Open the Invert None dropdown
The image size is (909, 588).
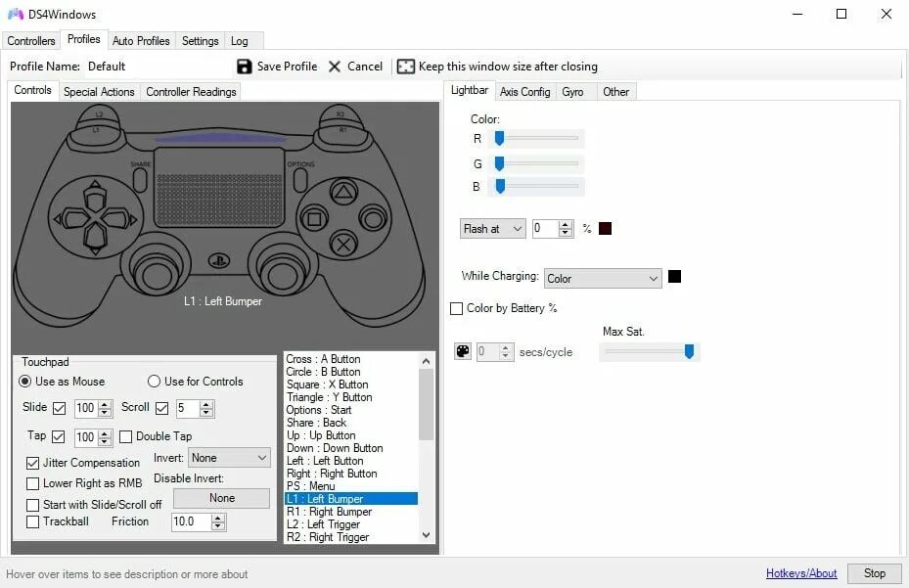pos(230,458)
